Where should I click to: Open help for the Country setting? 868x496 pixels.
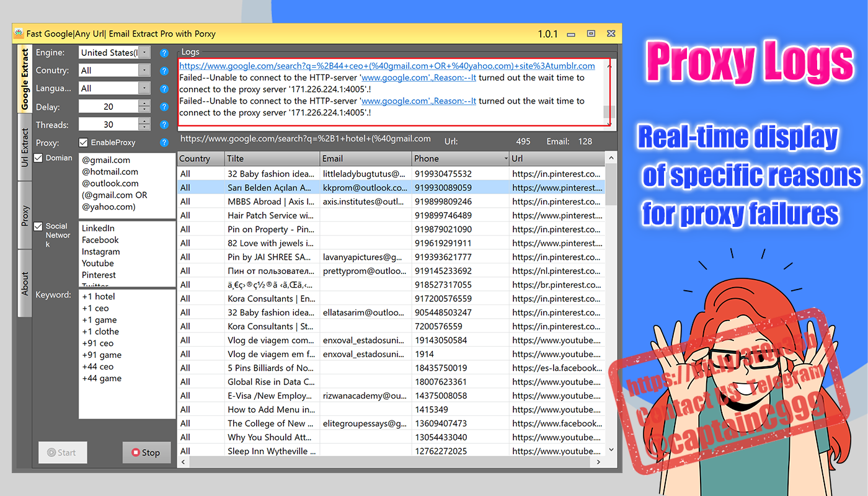164,70
